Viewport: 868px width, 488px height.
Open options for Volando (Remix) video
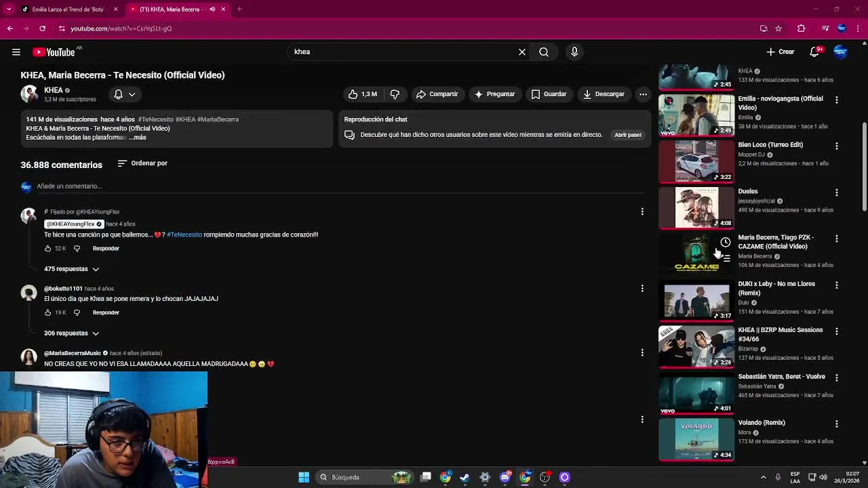pos(837,424)
